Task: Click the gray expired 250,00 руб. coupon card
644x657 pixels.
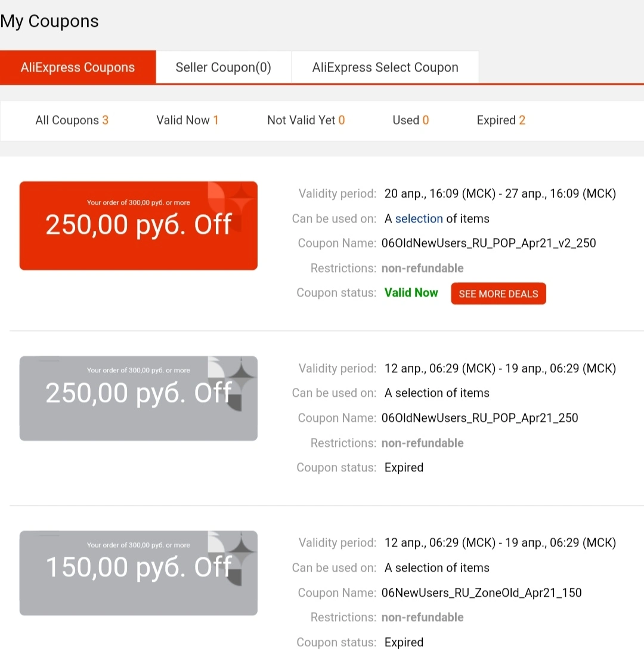Action: click(x=138, y=399)
